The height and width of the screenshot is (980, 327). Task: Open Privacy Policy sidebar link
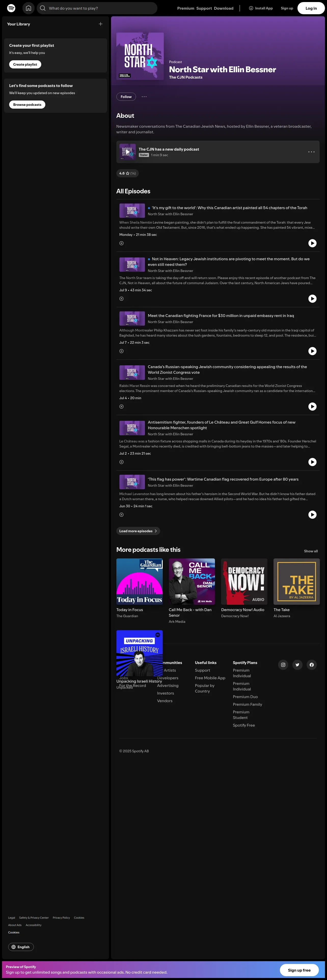(x=61, y=918)
